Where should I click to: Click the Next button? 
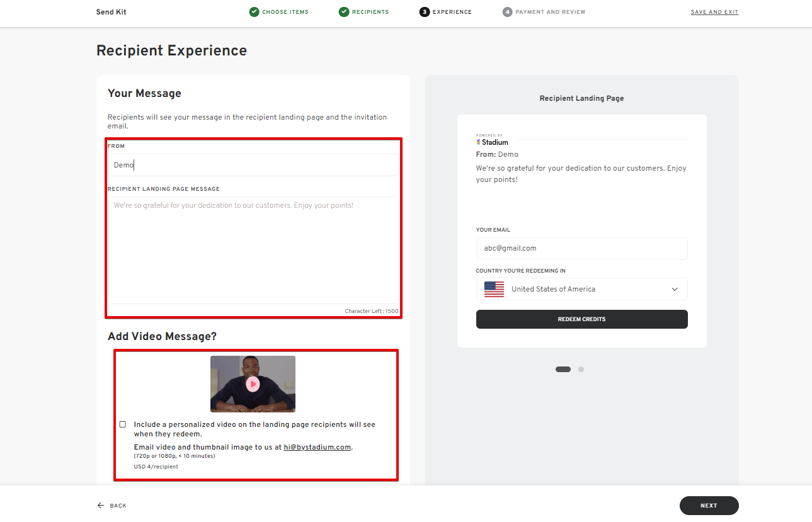tap(709, 506)
